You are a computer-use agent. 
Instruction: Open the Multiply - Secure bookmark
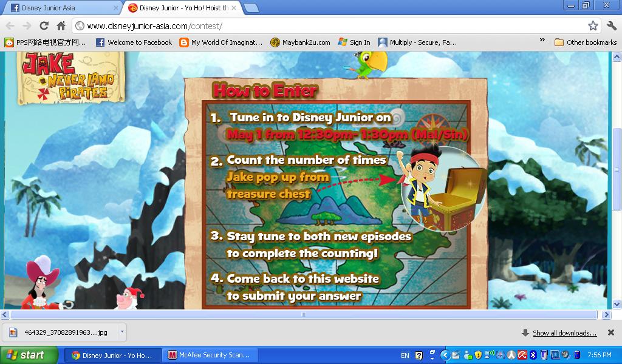click(417, 42)
